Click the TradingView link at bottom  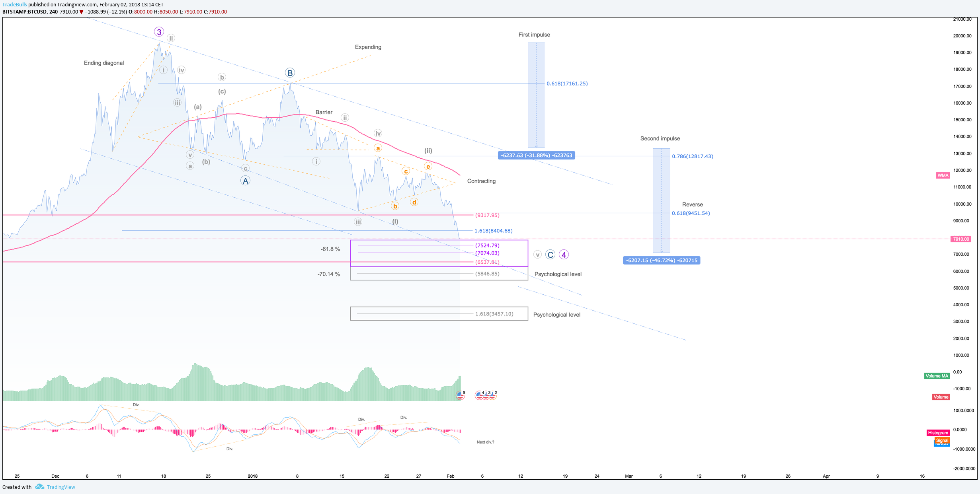click(61, 487)
